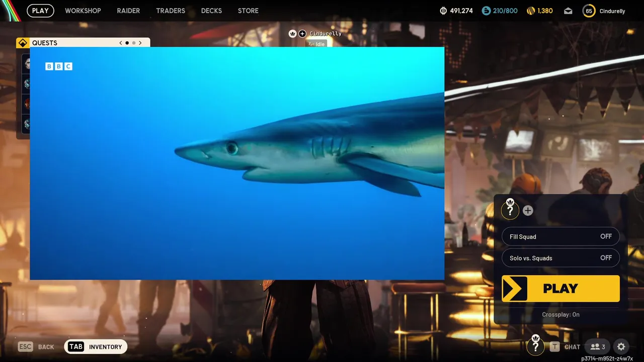The width and height of the screenshot is (644, 362).
Task: Click the ESC BACK button
Action: [36, 347]
